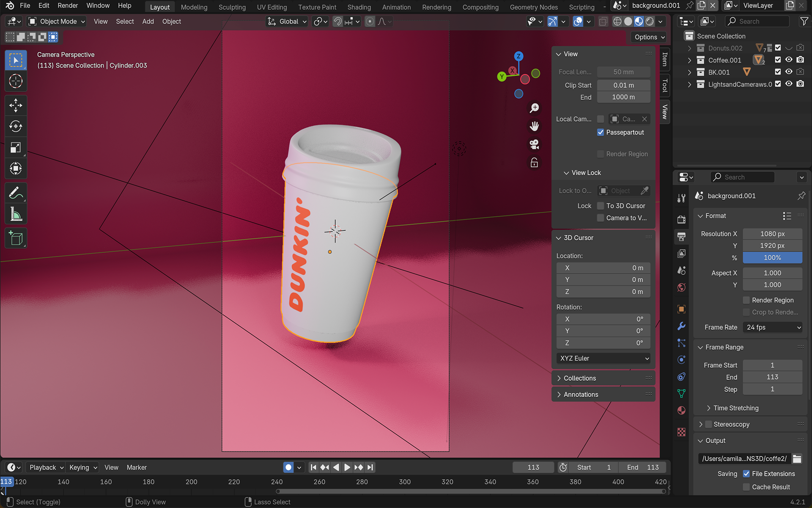This screenshot has height=508, width=812.
Task: Open the Texture properties checker icon
Action: (681, 432)
